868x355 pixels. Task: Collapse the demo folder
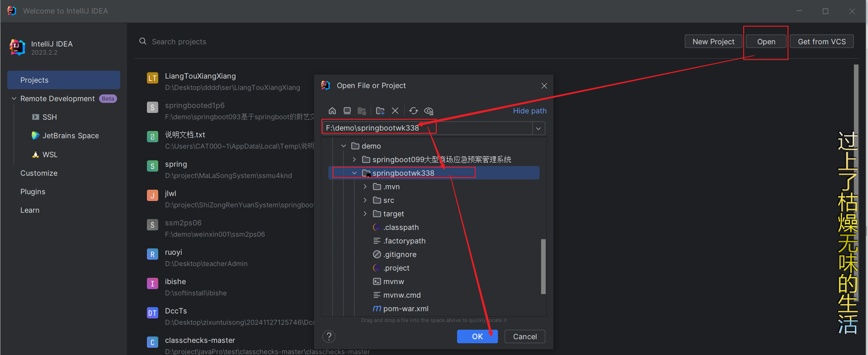click(x=344, y=146)
